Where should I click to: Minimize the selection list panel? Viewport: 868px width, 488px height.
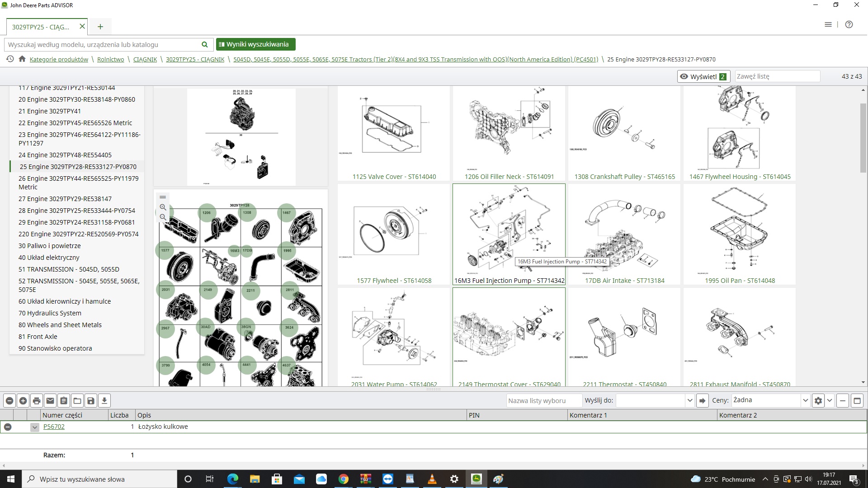(843, 400)
